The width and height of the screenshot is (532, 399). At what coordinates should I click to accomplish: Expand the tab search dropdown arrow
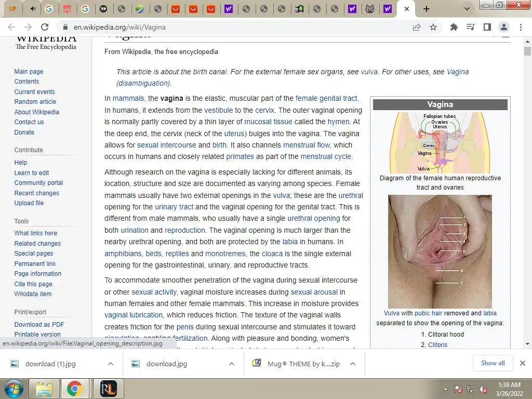tap(467, 9)
